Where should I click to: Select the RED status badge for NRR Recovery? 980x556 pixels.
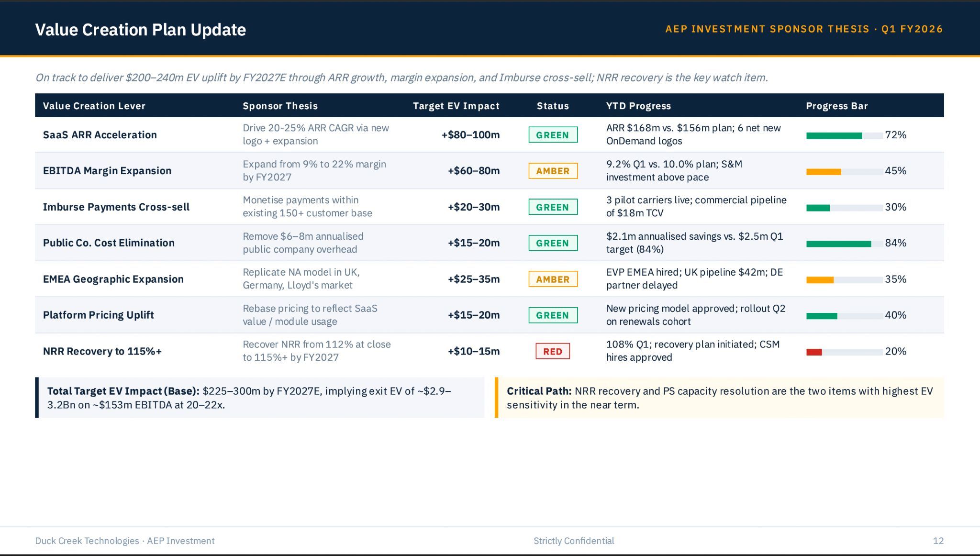point(553,351)
